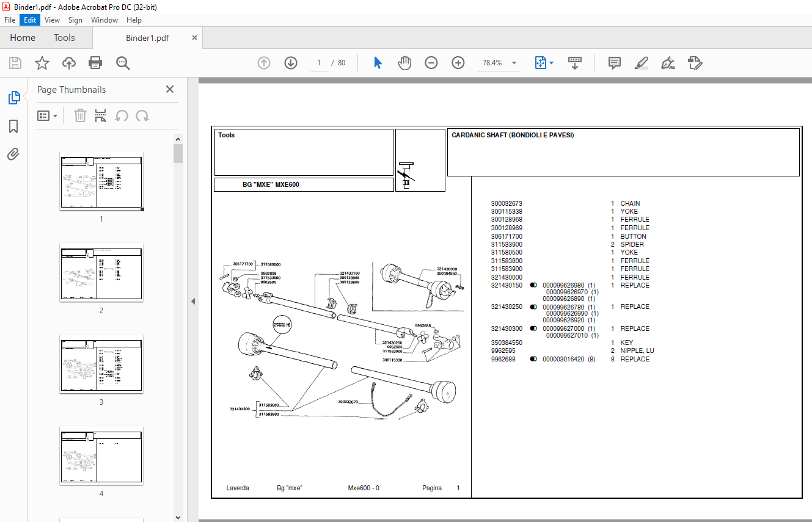Click the SPIDER part description
The width and height of the screenshot is (812, 522).
tap(632, 244)
